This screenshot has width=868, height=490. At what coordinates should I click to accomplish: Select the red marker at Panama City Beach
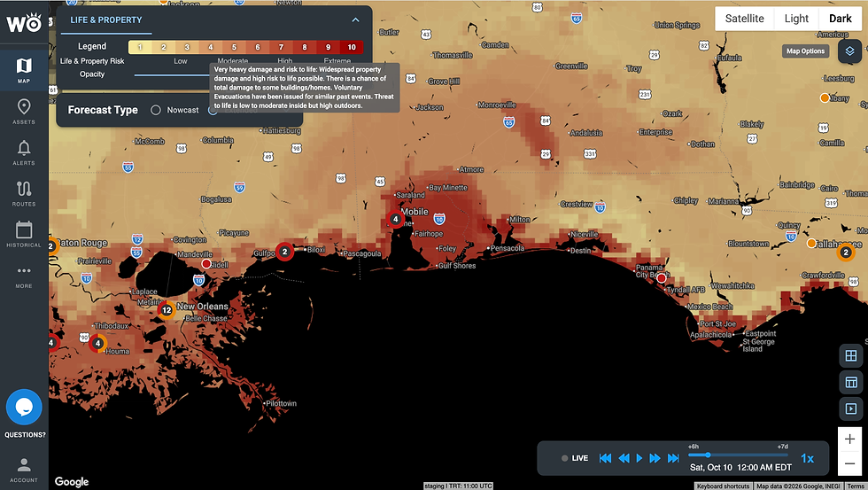click(x=661, y=278)
